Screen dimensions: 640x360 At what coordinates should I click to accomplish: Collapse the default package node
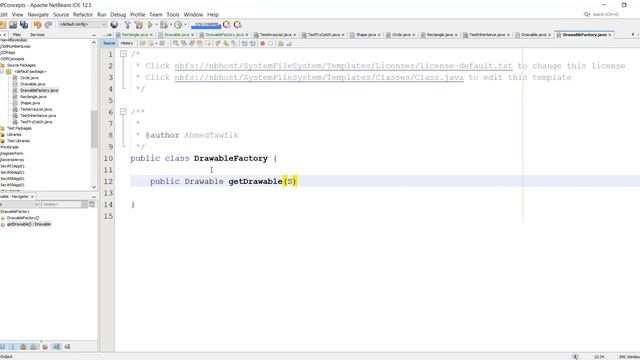click(x=2, y=71)
